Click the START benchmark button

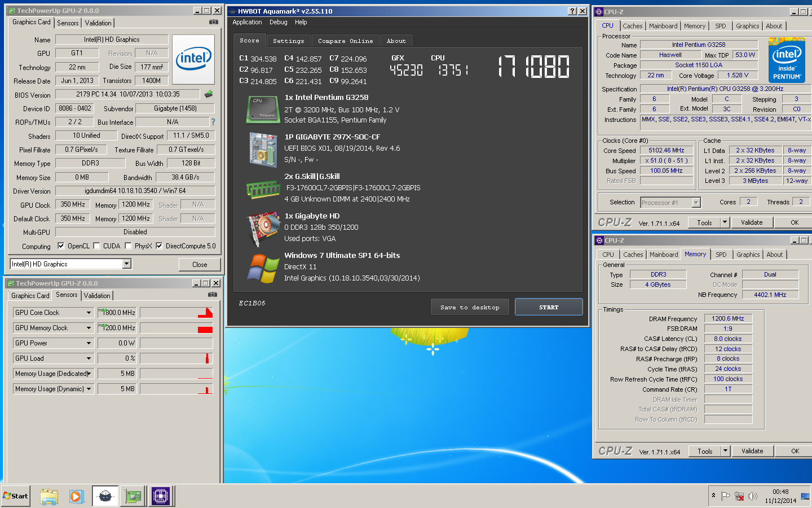coord(549,307)
